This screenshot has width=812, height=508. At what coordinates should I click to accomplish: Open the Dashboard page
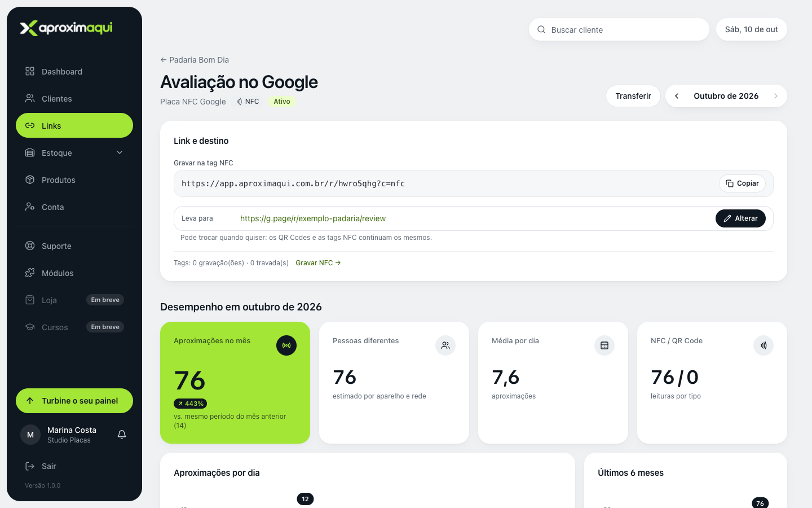(x=74, y=72)
